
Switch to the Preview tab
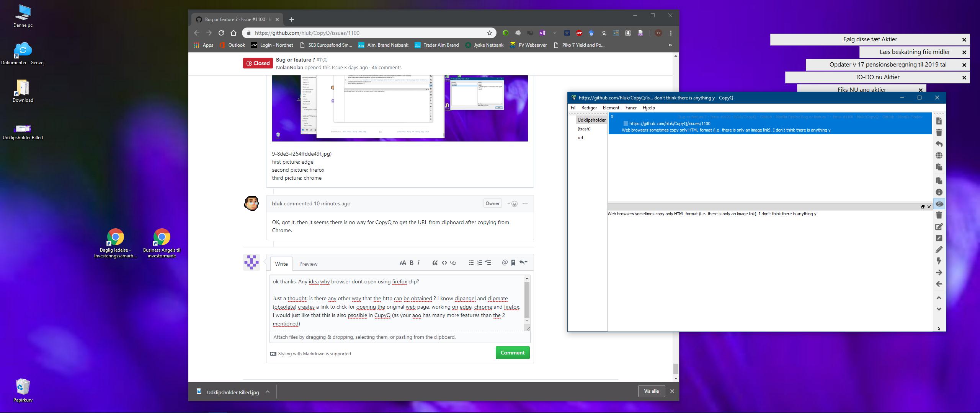pyautogui.click(x=308, y=263)
